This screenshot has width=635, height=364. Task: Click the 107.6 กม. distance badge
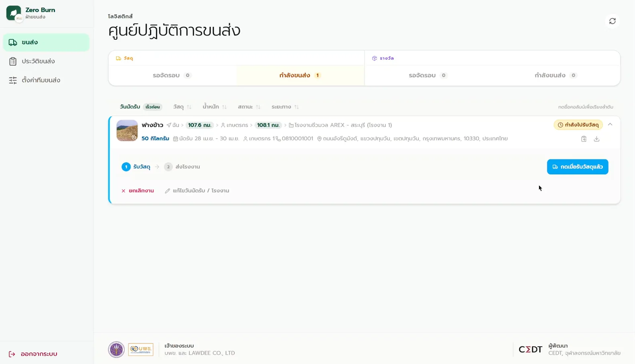[200, 125]
